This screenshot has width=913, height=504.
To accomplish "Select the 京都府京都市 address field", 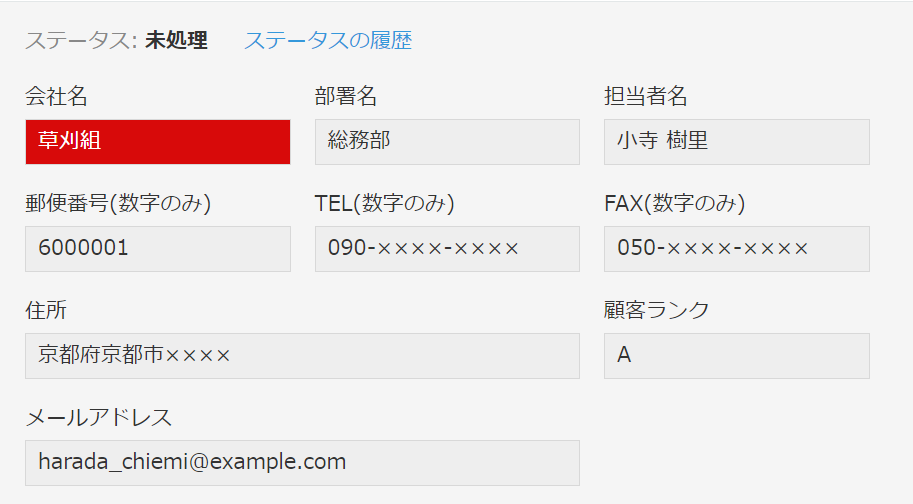I will click(x=302, y=356).
